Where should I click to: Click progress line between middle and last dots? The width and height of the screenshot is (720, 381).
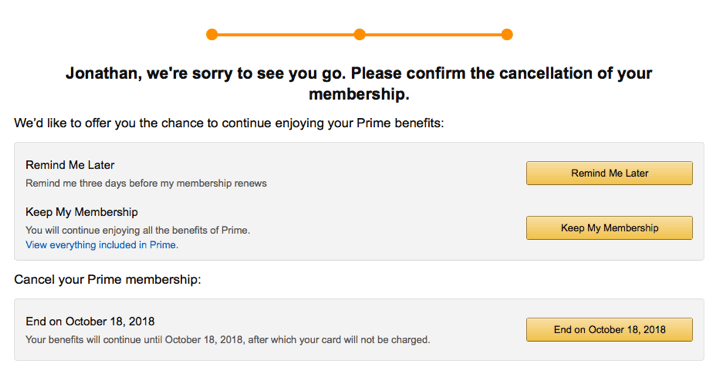coord(433,34)
